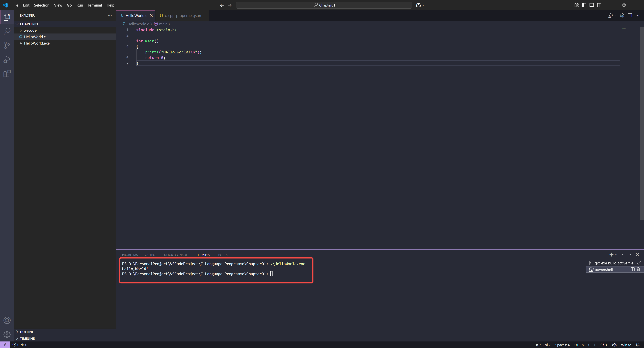Open the Source Control view
This screenshot has height=348, width=644.
click(7, 45)
